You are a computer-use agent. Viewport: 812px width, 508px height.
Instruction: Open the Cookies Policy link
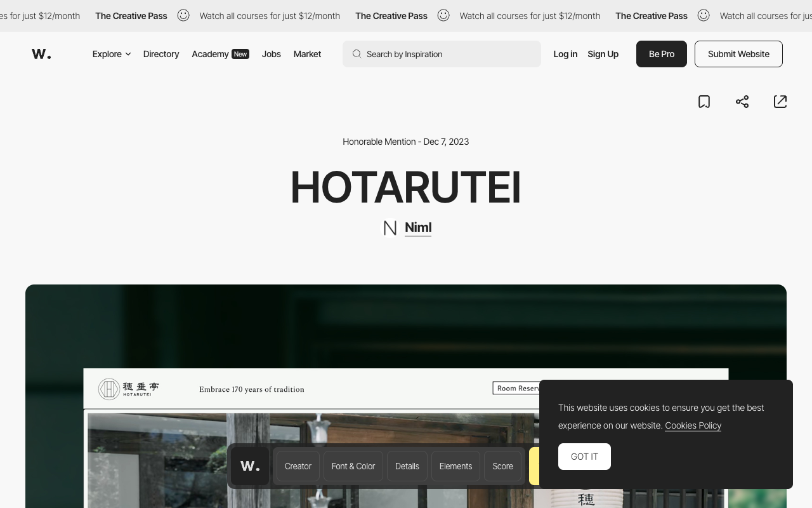coord(693,425)
